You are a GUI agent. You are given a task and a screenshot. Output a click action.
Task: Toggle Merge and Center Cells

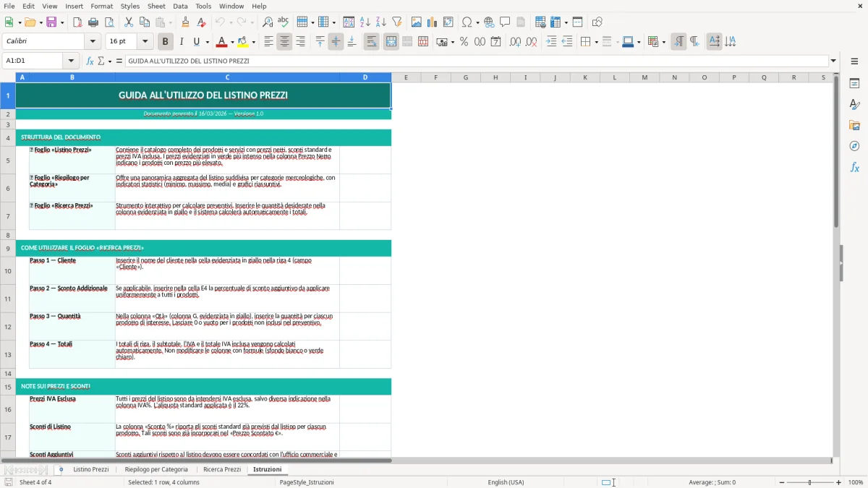pyautogui.click(x=391, y=42)
